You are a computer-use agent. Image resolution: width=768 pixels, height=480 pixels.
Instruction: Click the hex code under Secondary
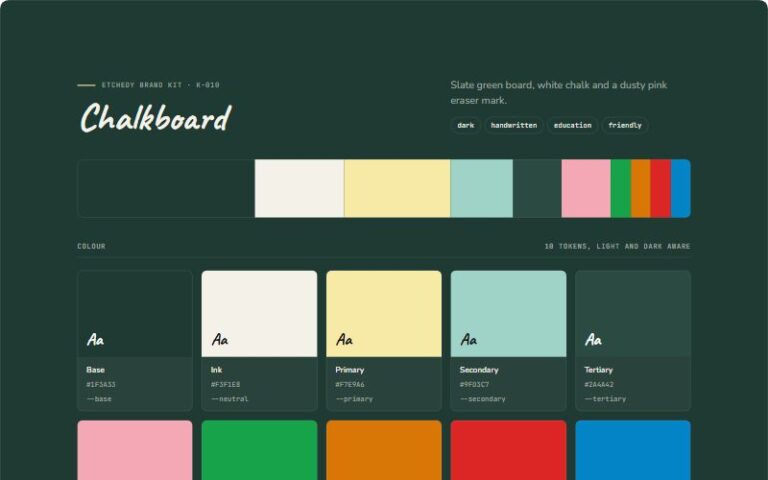474,384
